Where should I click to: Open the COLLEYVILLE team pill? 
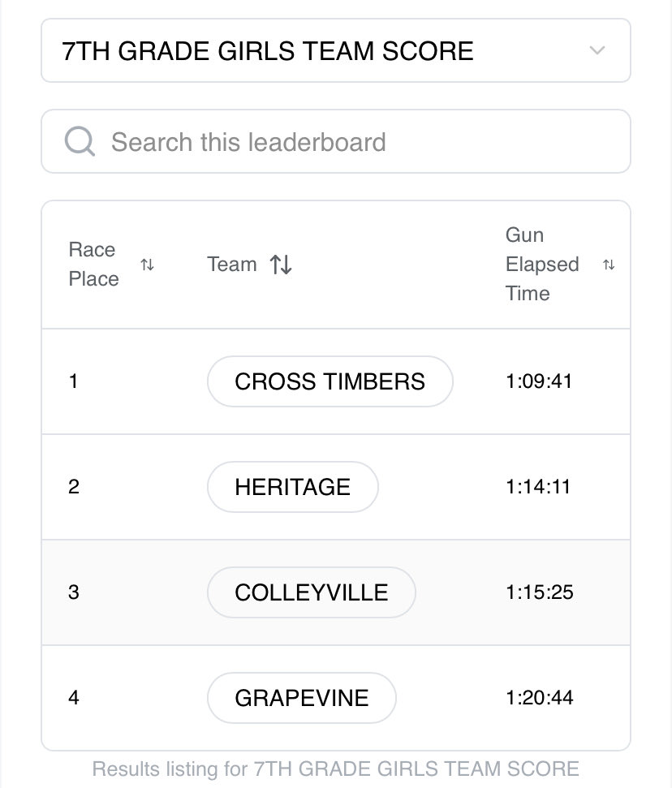[311, 592]
